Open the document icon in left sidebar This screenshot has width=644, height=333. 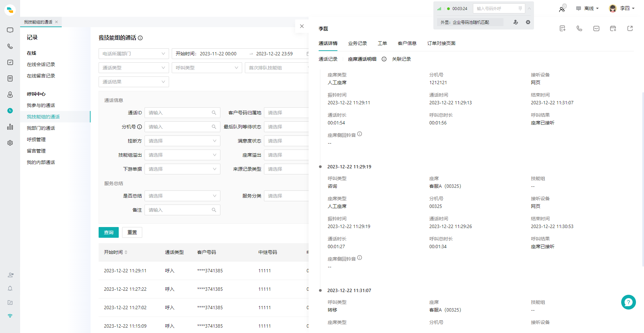(10, 78)
